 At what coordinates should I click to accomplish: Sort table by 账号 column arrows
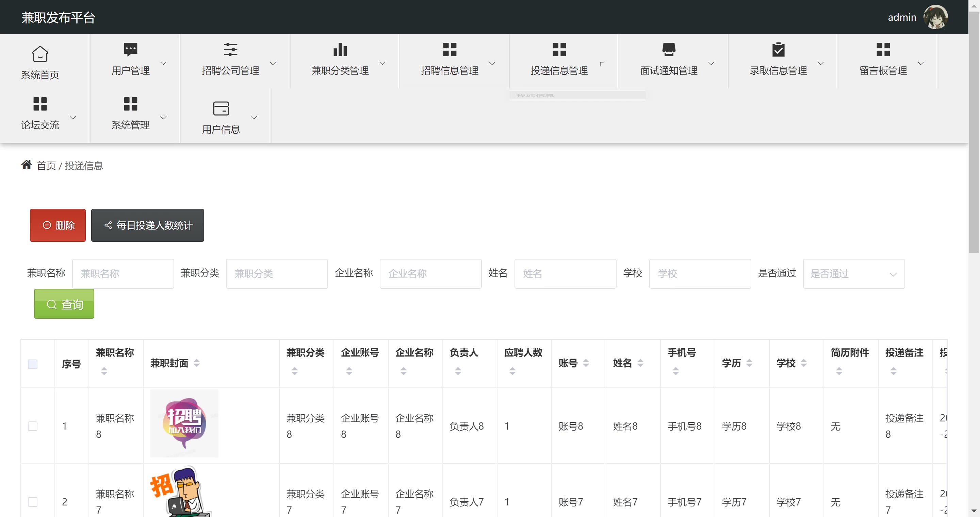click(586, 363)
